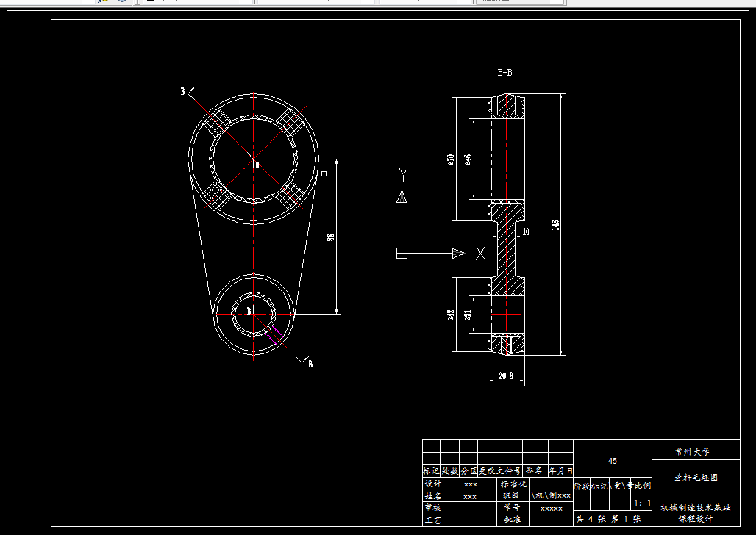The image size is (756, 535).
Task: Click the 工艺 label cell
Action: (x=432, y=520)
